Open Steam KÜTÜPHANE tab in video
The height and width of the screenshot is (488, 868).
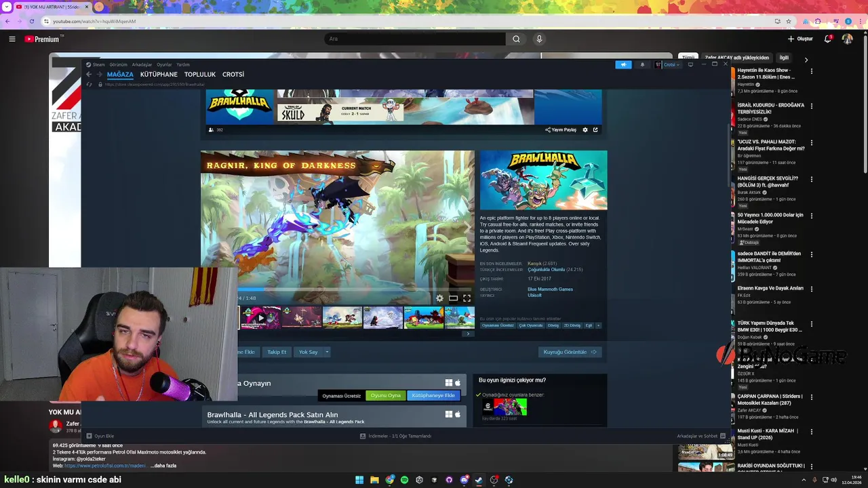coord(159,75)
